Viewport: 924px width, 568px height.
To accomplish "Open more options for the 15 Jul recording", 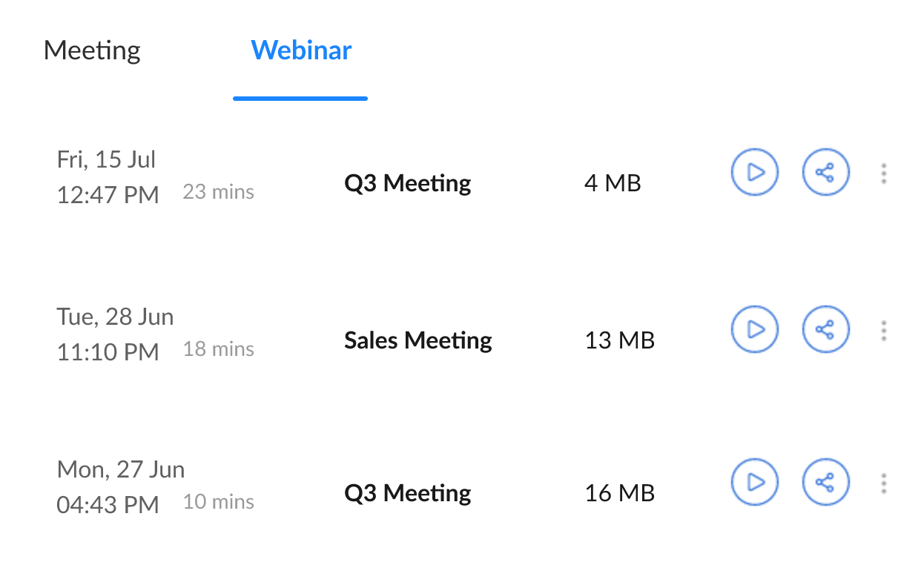I will tap(883, 174).
